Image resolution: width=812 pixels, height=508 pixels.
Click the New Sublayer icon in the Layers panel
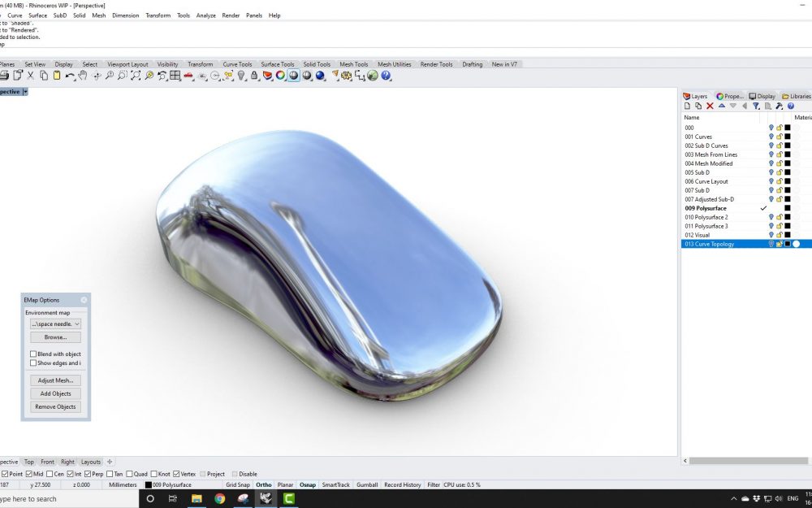698,106
